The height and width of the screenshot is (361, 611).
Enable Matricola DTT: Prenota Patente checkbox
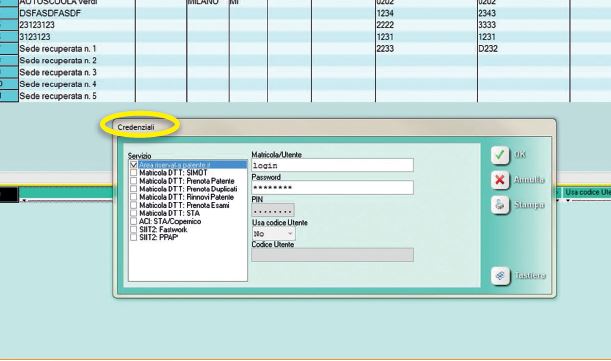pyautogui.click(x=134, y=181)
